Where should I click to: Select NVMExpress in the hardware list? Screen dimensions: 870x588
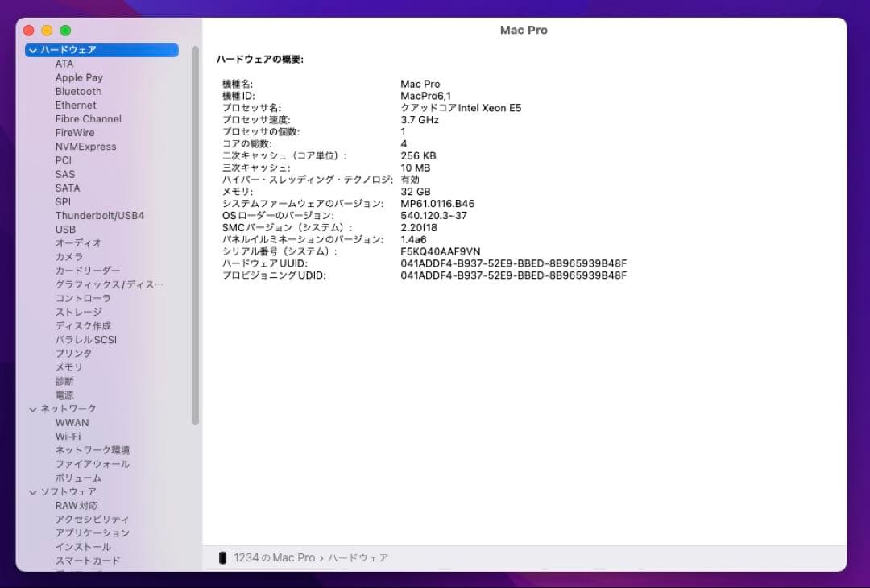pyautogui.click(x=85, y=147)
